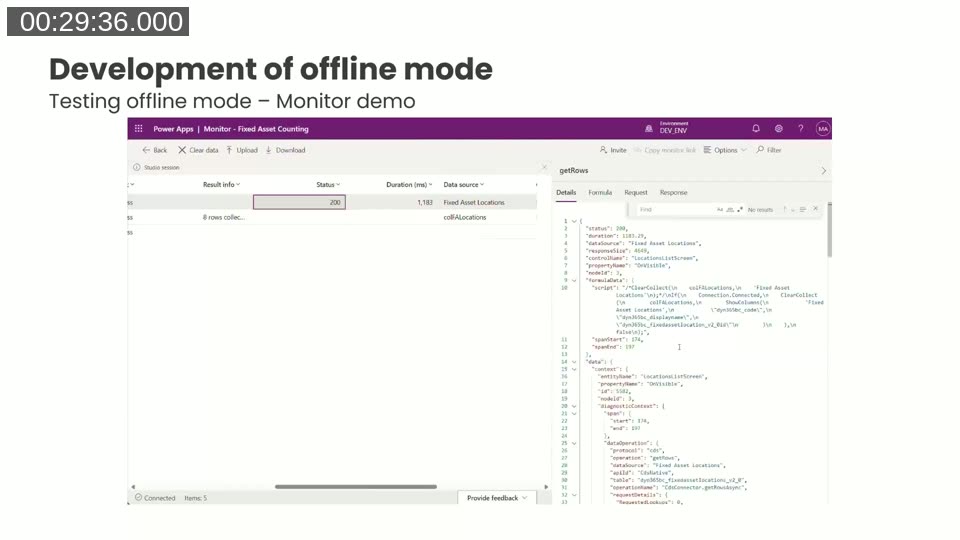Image resolution: width=960 pixels, height=540 pixels.
Task: Click the getRows panel title
Action: coord(574,171)
